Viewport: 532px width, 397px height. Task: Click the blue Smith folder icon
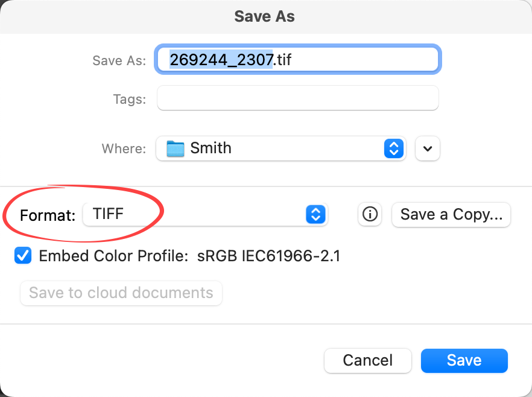point(175,148)
